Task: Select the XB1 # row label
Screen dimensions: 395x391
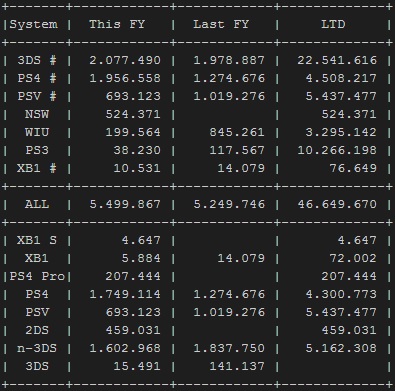Action: pyautogui.click(x=37, y=168)
